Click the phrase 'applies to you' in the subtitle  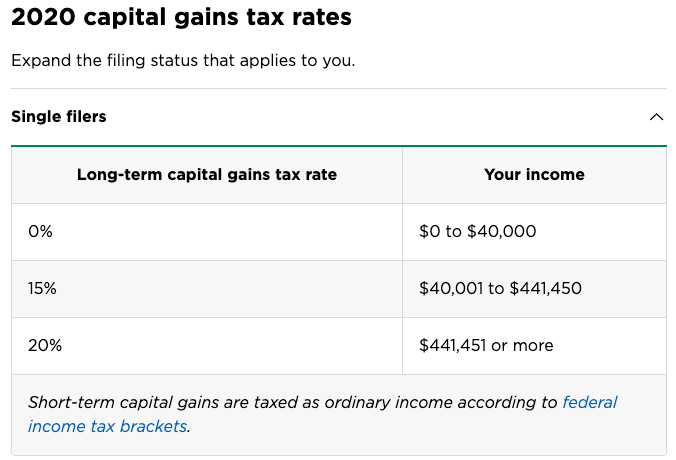(x=297, y=60)
